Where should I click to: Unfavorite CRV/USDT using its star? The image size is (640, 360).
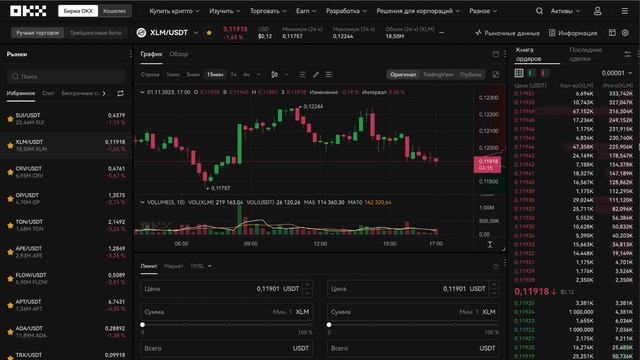10,172
